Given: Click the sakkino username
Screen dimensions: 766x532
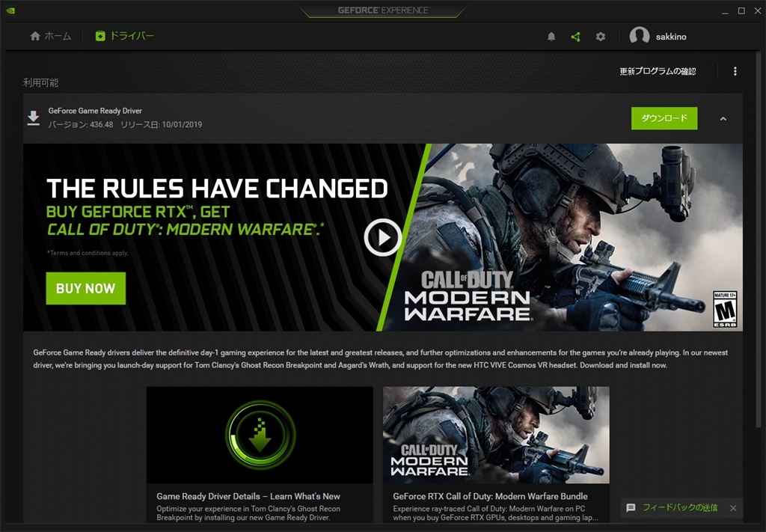Looking at the screenshot, I should point(671,37).
